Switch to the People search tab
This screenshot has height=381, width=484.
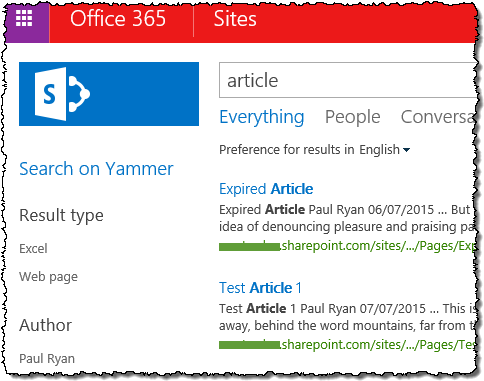(353, 117)
